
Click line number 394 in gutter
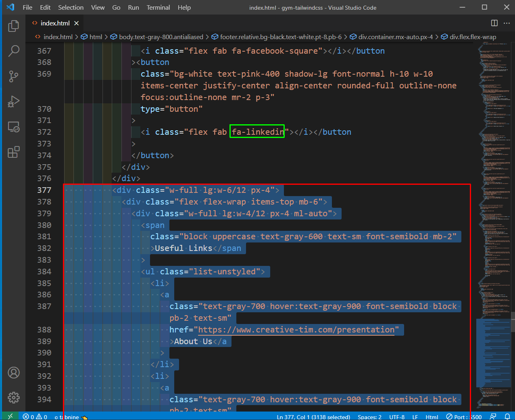coord(44,399)
